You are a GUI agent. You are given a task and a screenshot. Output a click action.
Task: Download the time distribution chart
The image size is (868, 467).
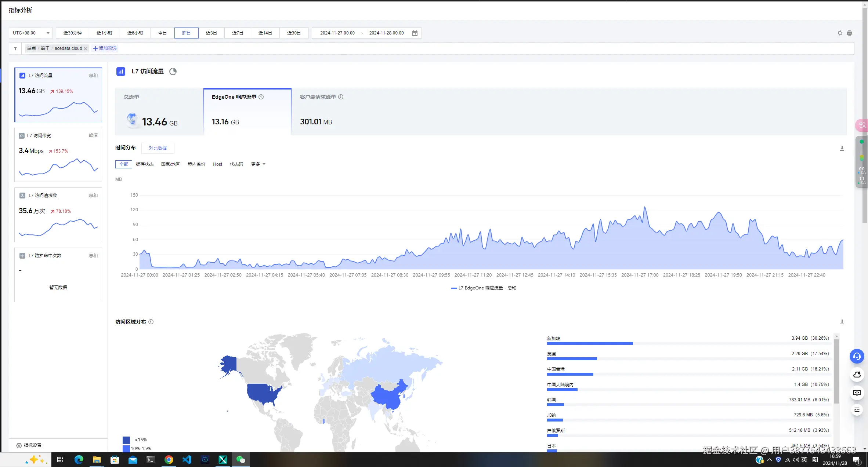click(842, 148)
